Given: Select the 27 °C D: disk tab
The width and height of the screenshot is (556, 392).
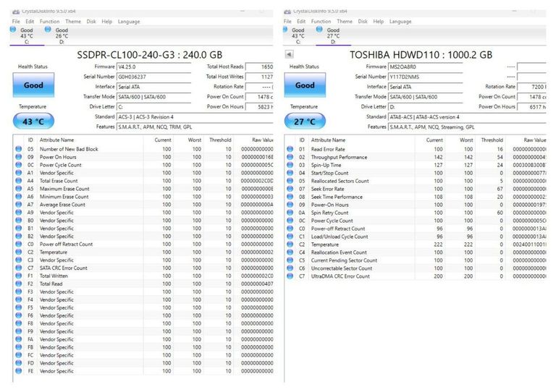Looking at the screenshot, I should pyautogui.click(x=333, y=35).
